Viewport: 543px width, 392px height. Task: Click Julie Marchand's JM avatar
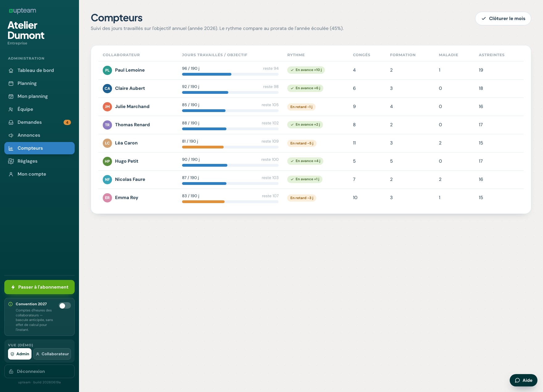click(107, 106)
